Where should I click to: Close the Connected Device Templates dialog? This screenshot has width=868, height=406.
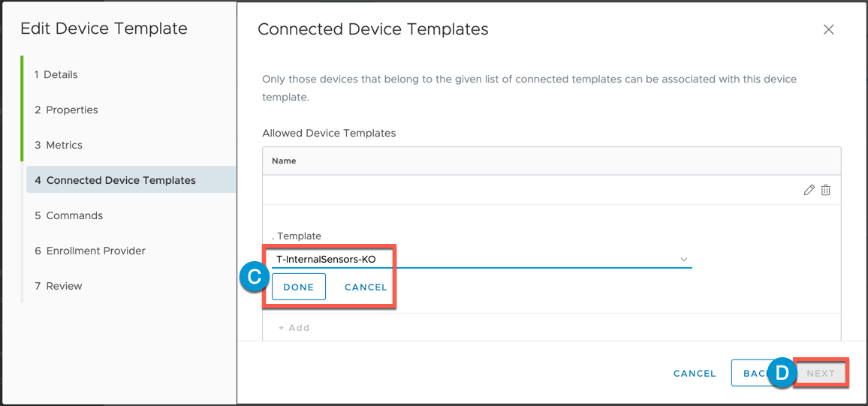(x=828, y=29)
